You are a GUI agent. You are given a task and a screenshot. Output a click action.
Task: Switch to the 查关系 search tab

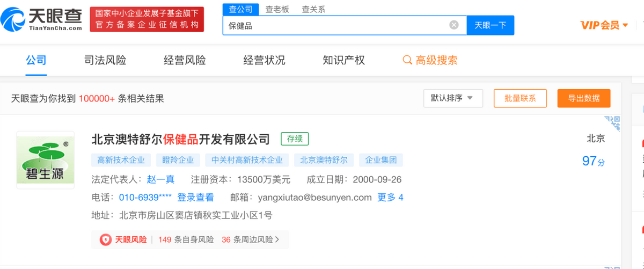click(313, 9)
